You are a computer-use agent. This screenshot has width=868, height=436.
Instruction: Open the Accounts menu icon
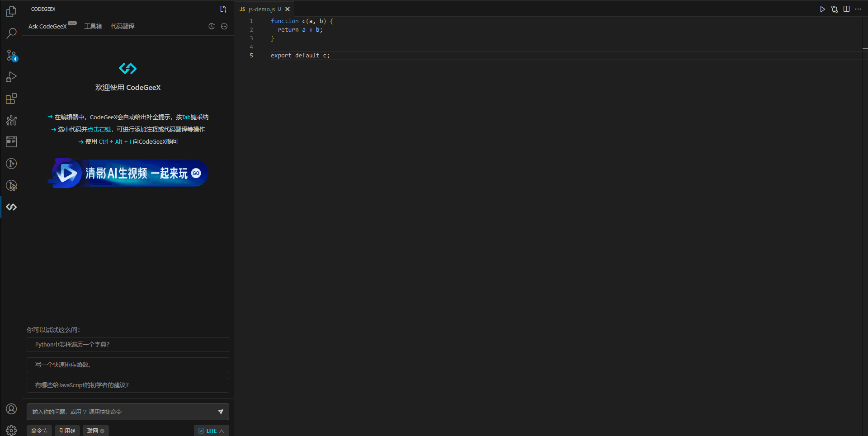click(11, 409)
